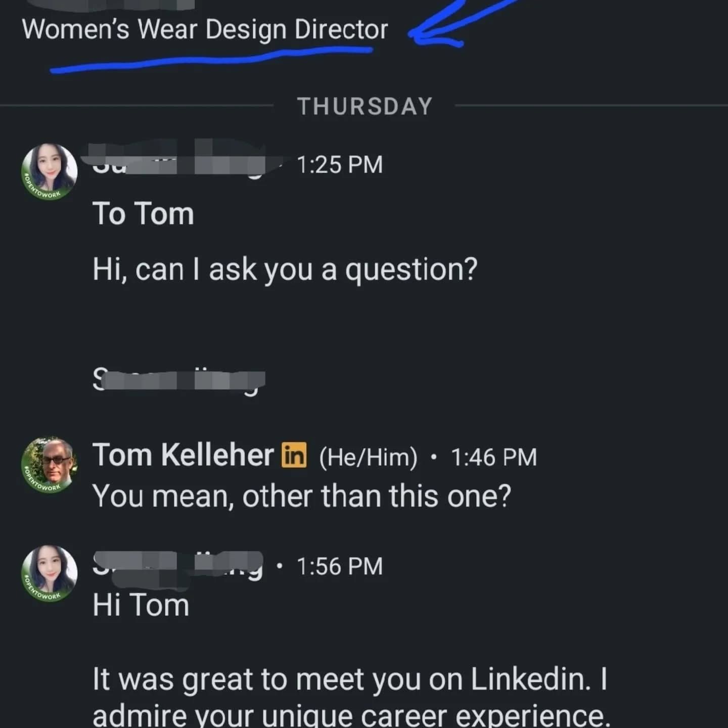Click the 1:56 PM timestamp

tap(340, 566)
